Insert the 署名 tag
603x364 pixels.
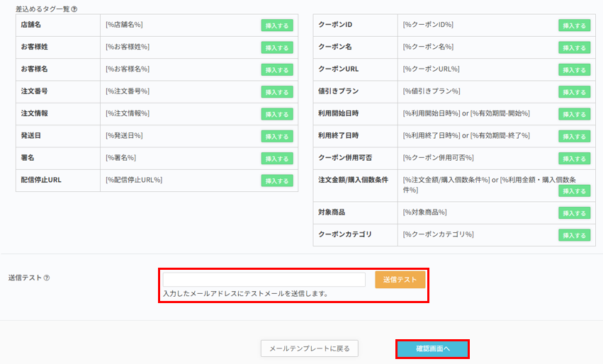click(x=276, y=158)
